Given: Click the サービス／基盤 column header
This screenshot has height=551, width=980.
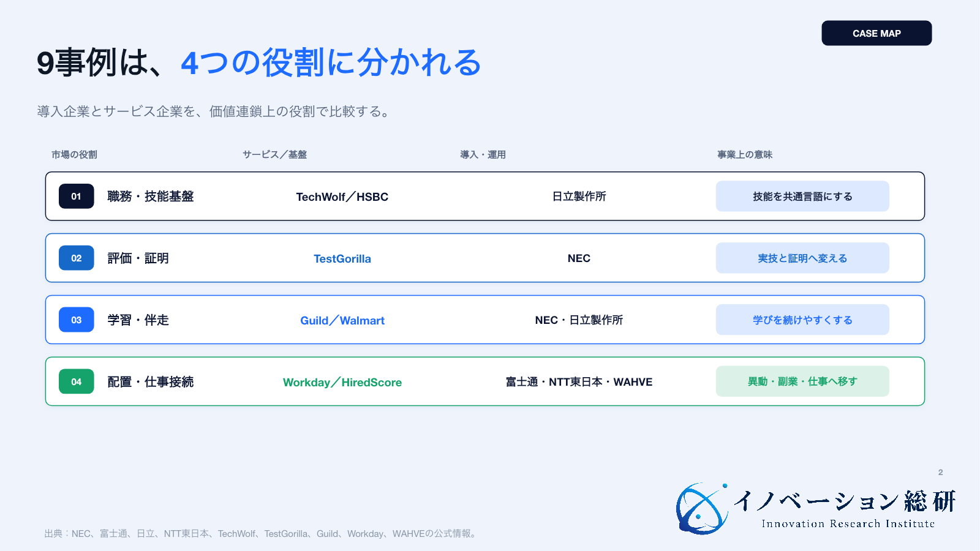Looking at the screenshot, I should tap(274, 154).
